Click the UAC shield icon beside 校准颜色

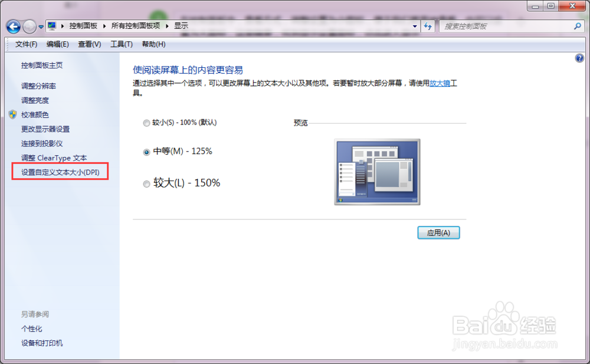[13, 114]
